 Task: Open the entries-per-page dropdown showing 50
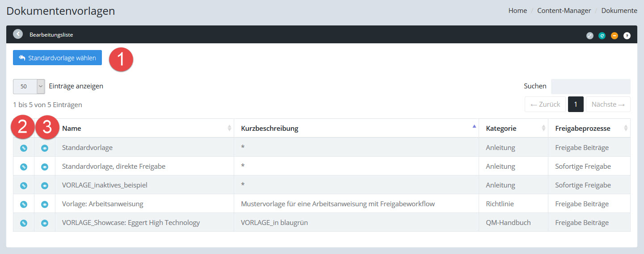(x=29, y=87)
